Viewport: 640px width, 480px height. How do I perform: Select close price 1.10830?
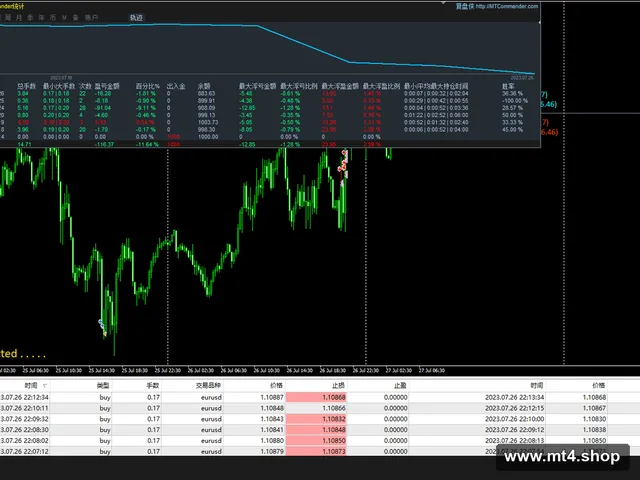click(x=594, y=419)
